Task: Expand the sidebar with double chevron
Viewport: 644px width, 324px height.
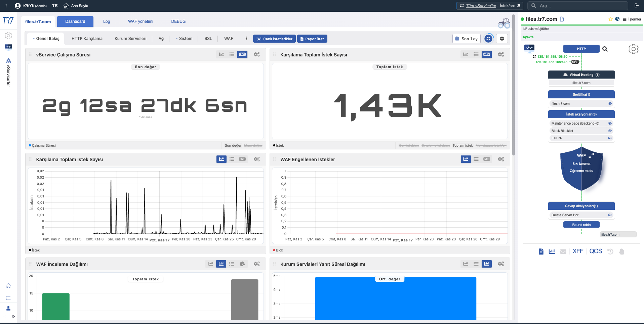Action: [13, 316]
